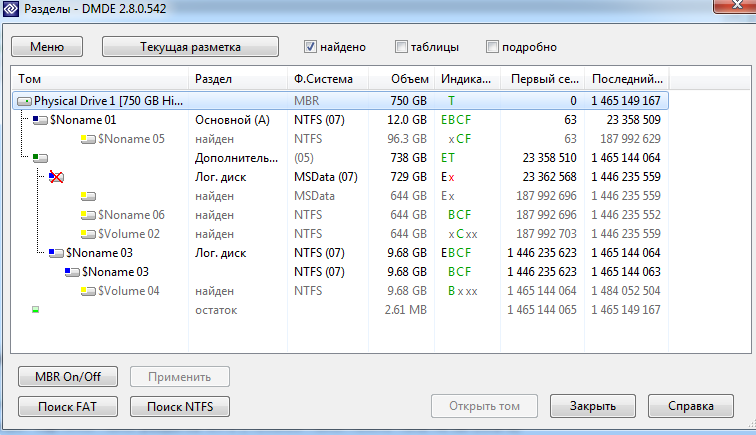The image size is (756, 435).
Task: Open Справка help button
Action: [x=690, y=406]
